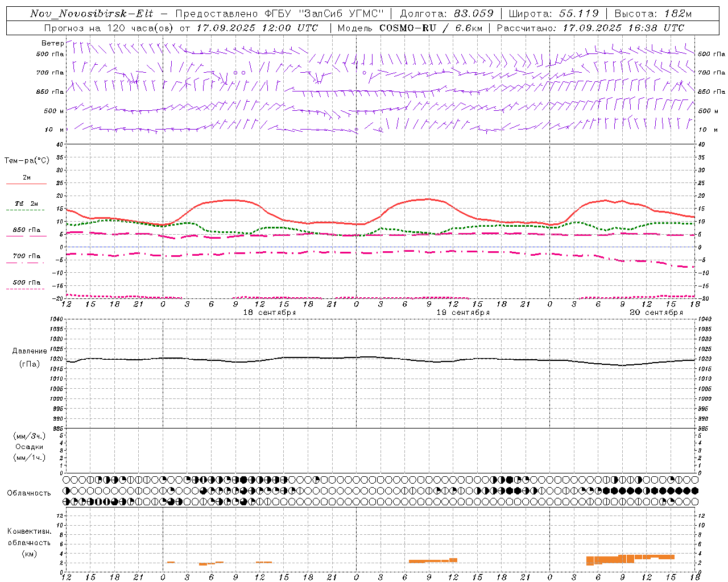728x582 pixels.
Task: Click the 500 гПа temperature legend entry
Action: [x=27, y=282]
